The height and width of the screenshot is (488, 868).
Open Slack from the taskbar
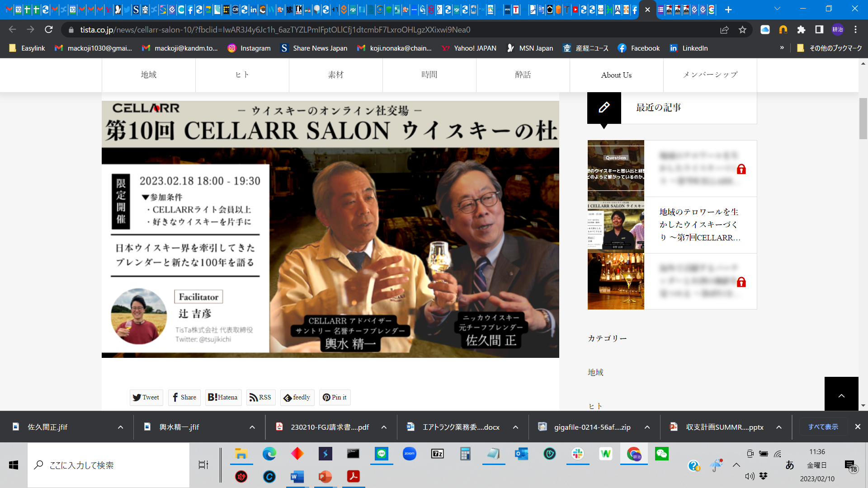(578, 454)
